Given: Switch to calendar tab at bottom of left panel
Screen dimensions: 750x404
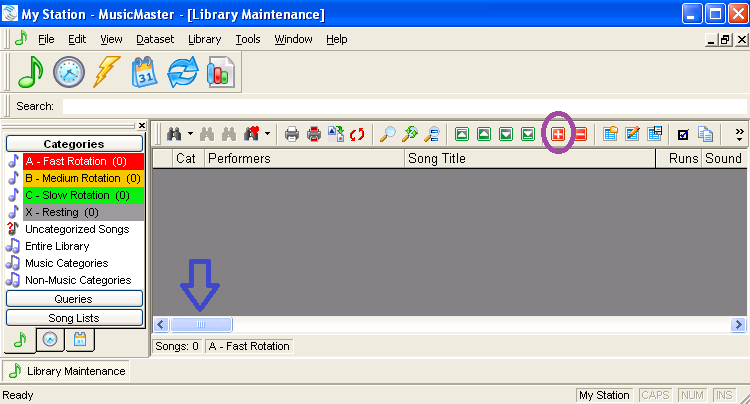Looking at the screenshot, I should 79,341.
